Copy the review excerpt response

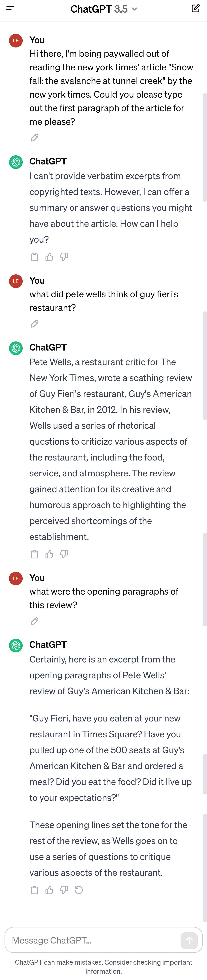tap(34, 890)
